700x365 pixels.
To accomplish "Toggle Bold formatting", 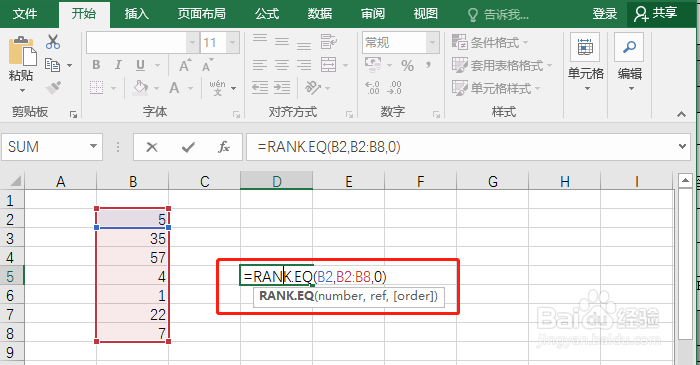I will 96,65.
